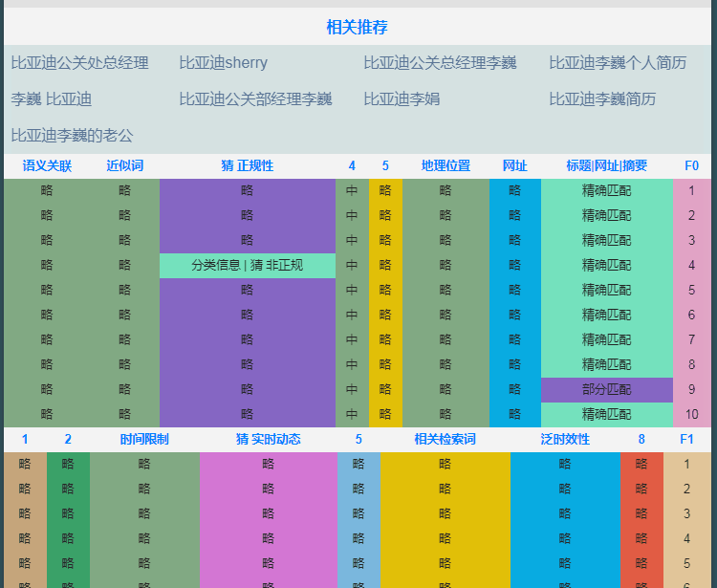
Task: Click the blue 网址 略 cell in row 2
Action: pyautogui.click(x=515, y=215)
